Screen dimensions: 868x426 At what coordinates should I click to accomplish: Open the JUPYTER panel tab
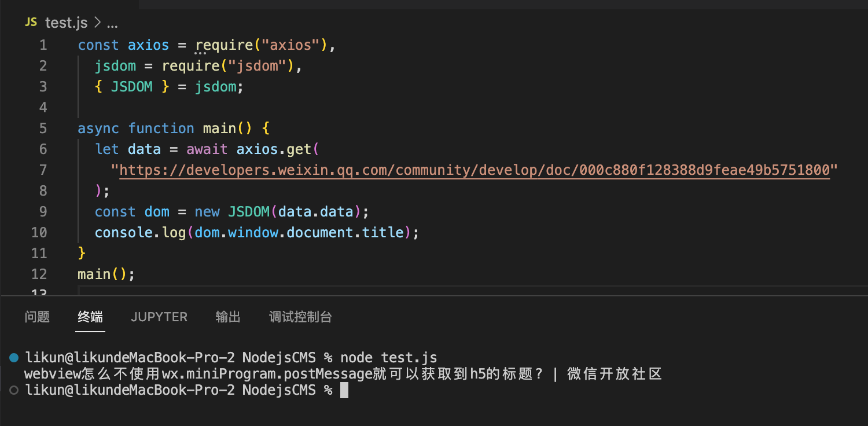click(159, 317)
